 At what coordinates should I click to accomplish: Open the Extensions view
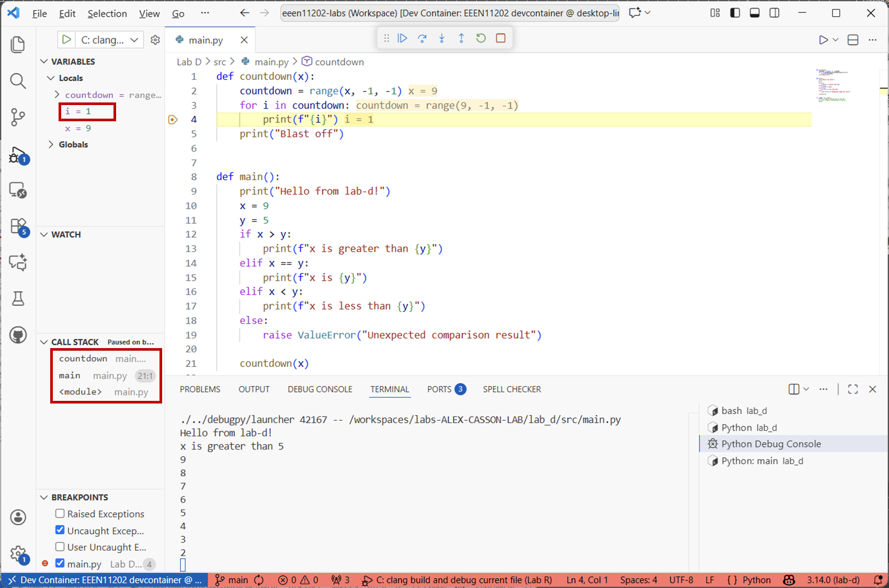pos(18,226)
